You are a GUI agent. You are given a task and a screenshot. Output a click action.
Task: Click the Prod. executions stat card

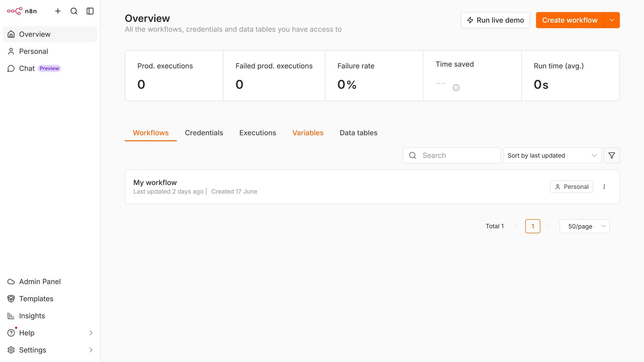(x=174, y=76)
